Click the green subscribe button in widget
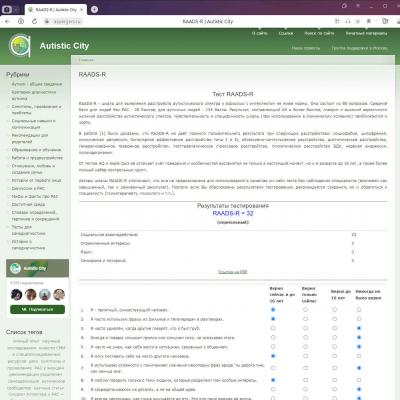 coord(37,309)
